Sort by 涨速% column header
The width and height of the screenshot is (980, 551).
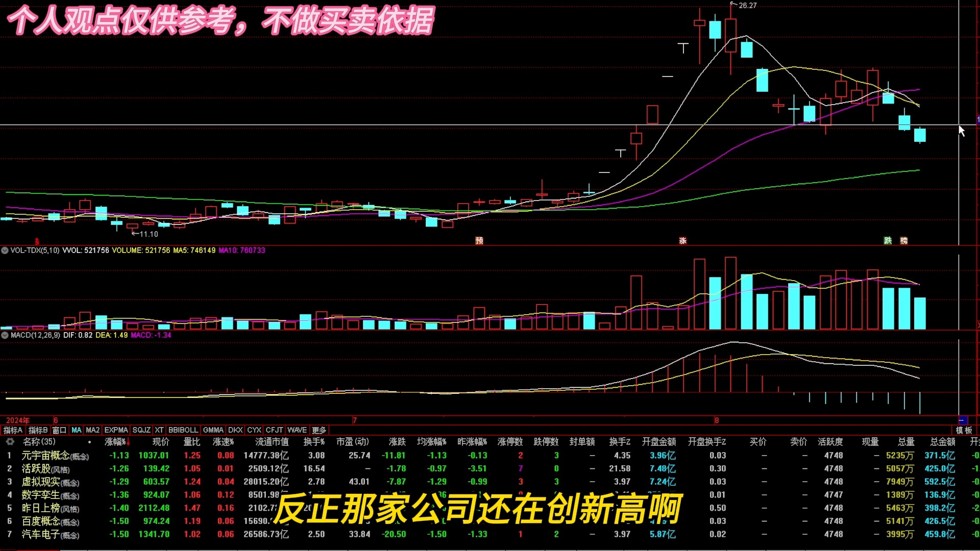[223, 442]
